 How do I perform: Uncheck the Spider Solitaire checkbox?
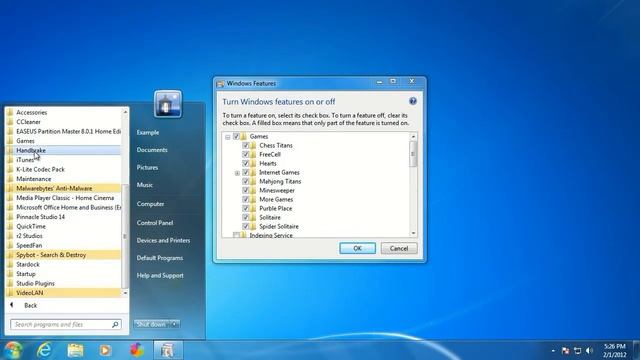pyautogui.click(x=246, y=226)
